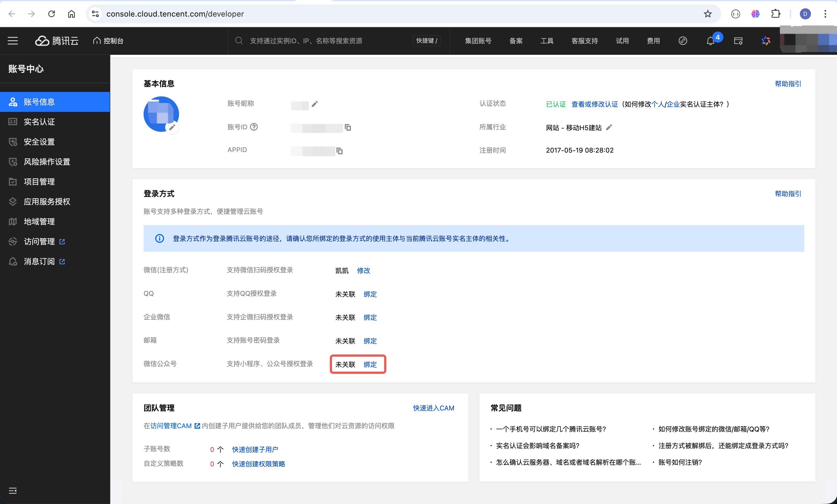The width and height of the screenshot is (837, 504).
Task: Click the browser extensions puzzle icon
Action: (x=776, y=14)
